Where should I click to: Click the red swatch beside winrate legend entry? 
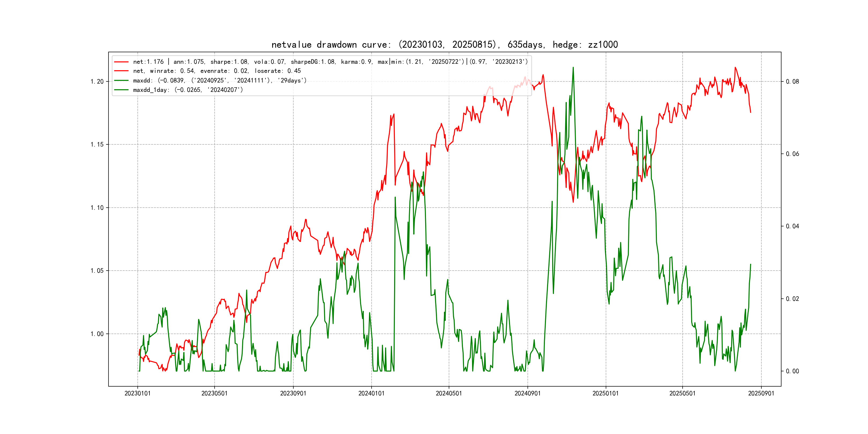pos(121,71)
